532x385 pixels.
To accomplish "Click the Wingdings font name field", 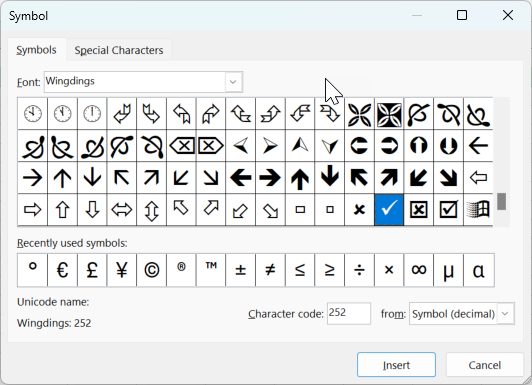I will (135, 82).
